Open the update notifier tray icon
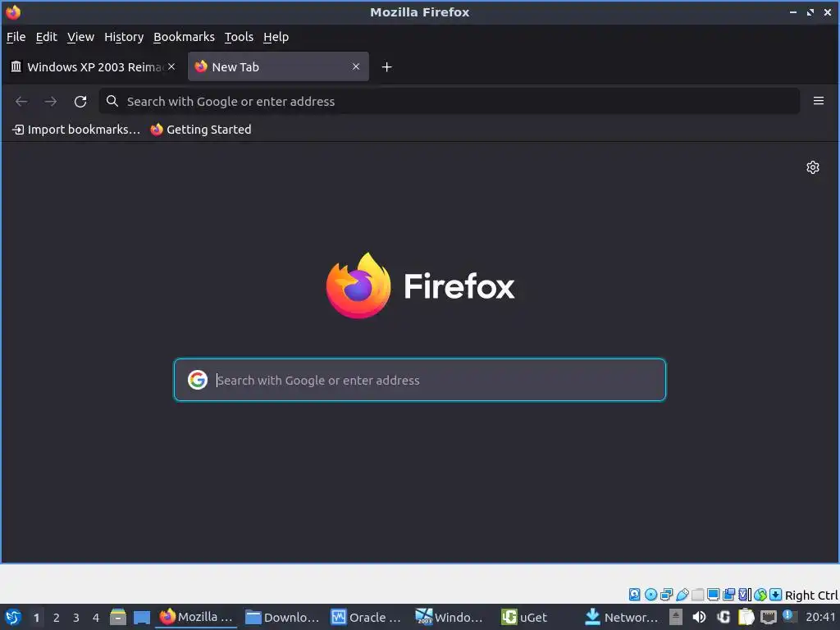 click(x=788, y=616)
